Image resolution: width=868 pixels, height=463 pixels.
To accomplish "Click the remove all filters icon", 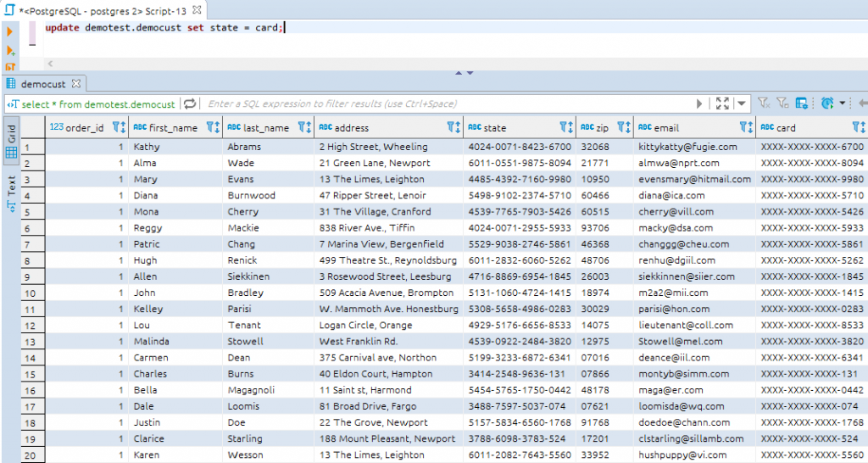I will [x=763, y=103].
